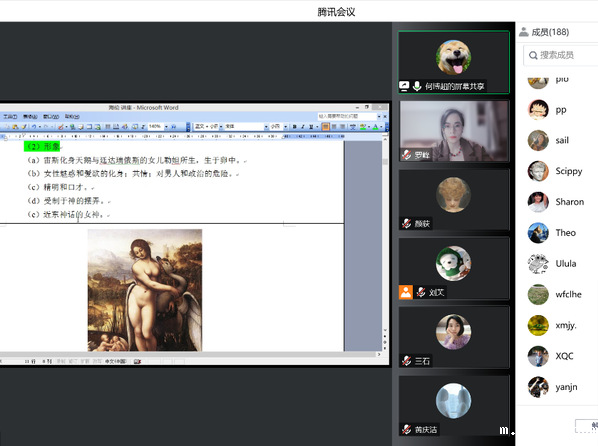Click pp's avatar in member list

tap(538, 109)
